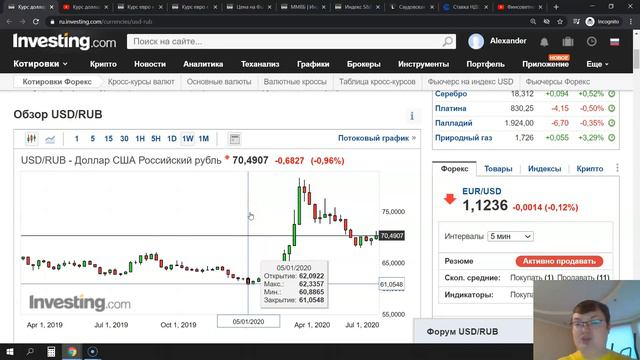Open the Windows Start menu

point(9,351)
